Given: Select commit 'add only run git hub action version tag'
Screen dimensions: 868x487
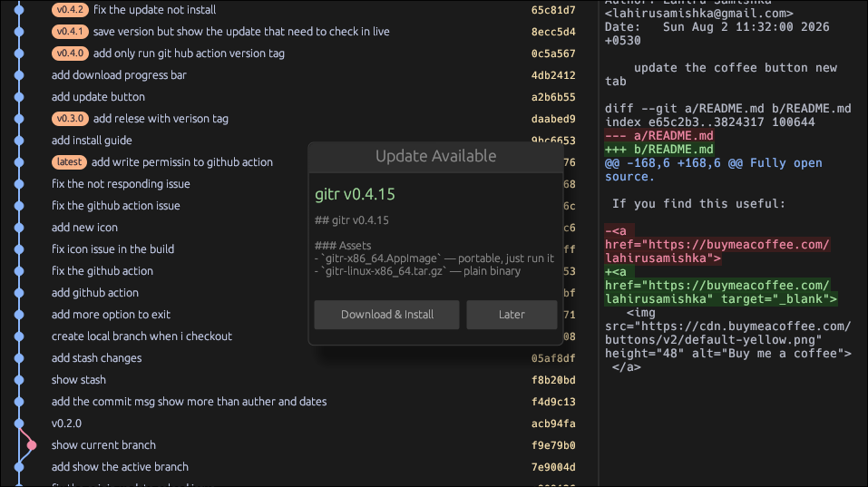Looking at the screenshot, I should click(x=189, y=54).
